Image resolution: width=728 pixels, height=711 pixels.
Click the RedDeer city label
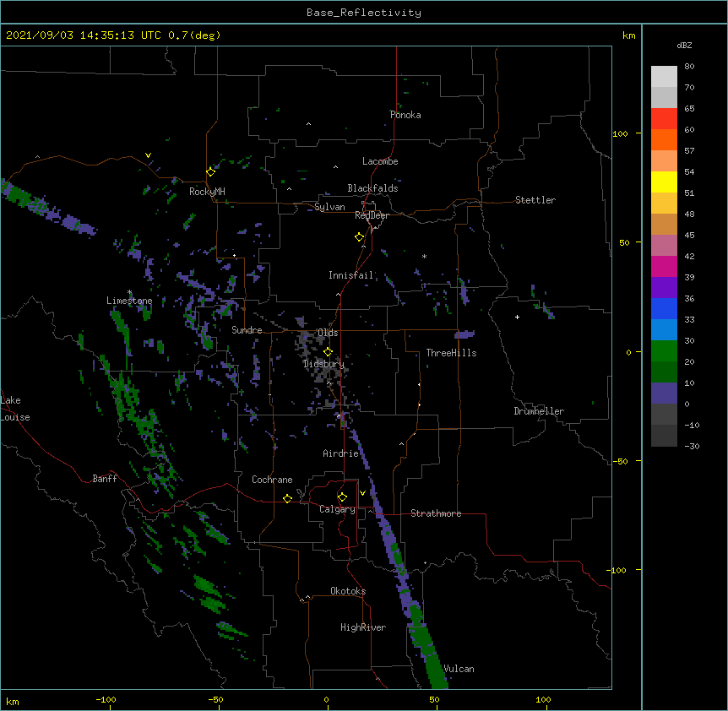pyautogui.click(x=372, y=215)
